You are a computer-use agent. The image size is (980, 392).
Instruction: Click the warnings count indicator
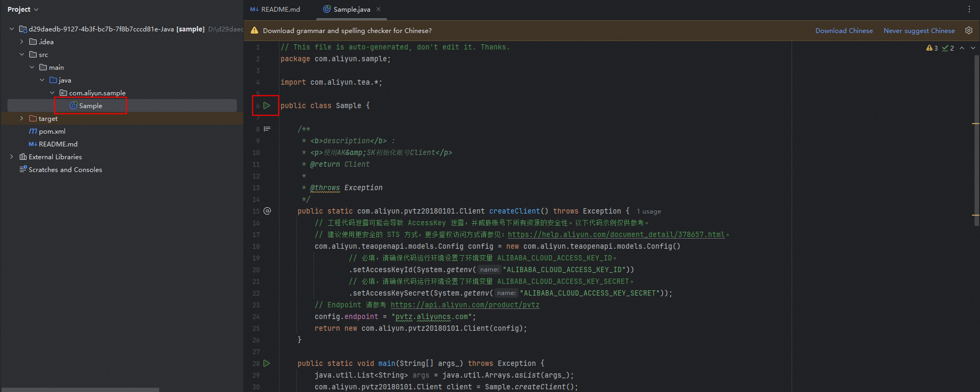click(x=932, y=48)
